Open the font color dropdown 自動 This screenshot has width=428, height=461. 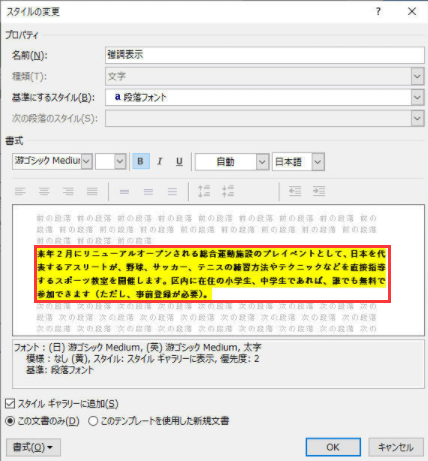coord(262,162)
